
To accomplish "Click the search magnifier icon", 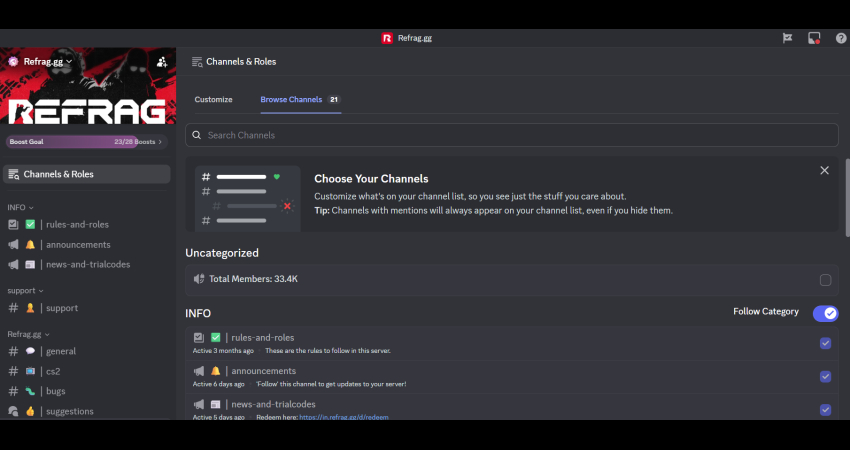I will click(198, 135).
